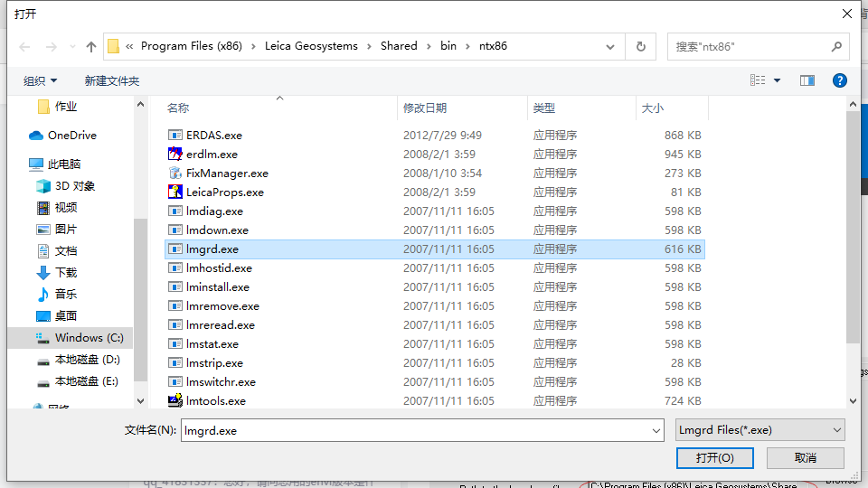Open 作业 folder in sidebar
This screenshot has width=868, height=488.
click(57, 107)
